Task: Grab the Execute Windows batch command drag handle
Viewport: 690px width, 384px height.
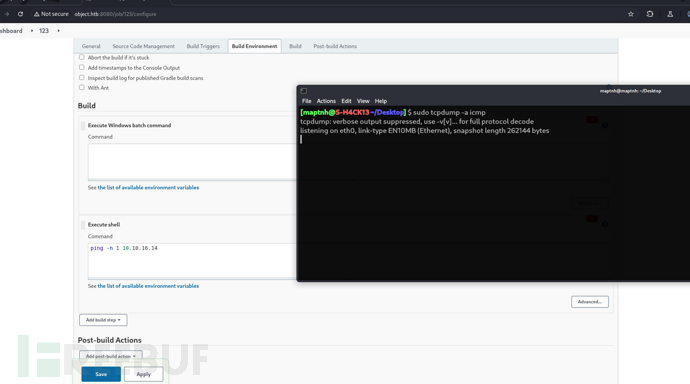Action: (x=83, y=126)
